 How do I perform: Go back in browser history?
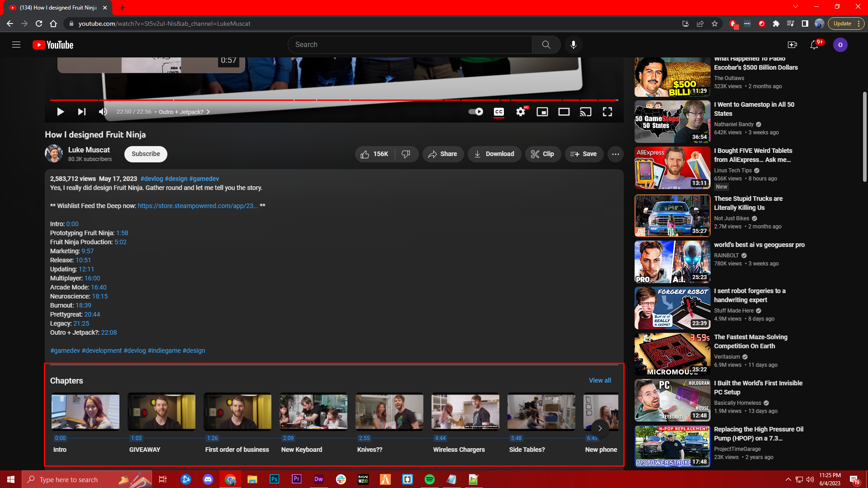tap(10, 24)
